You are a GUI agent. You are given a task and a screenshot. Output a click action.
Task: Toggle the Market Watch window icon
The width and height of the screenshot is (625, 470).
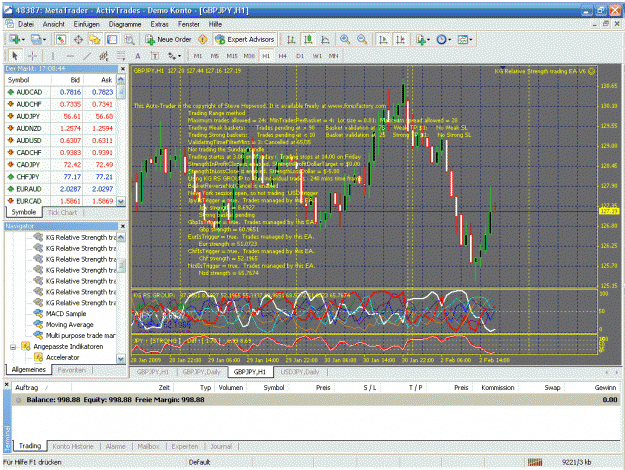click(x=61, y=39)
